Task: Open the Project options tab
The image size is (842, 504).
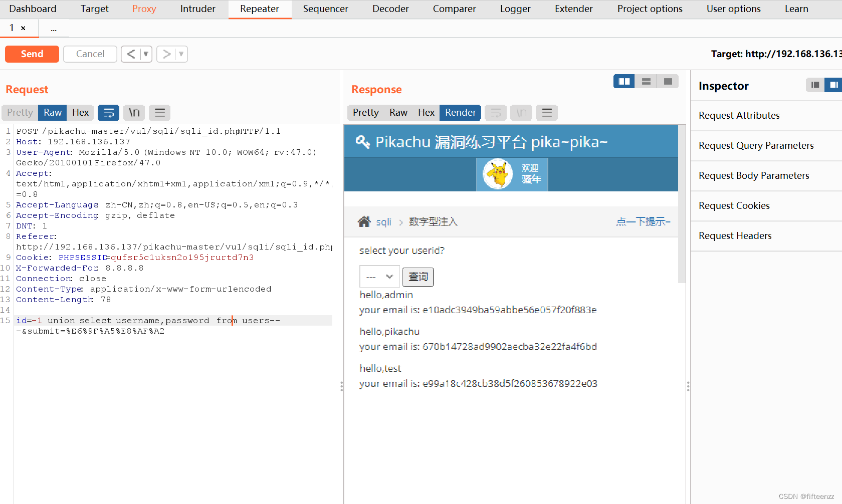Action: coord(650,9)
